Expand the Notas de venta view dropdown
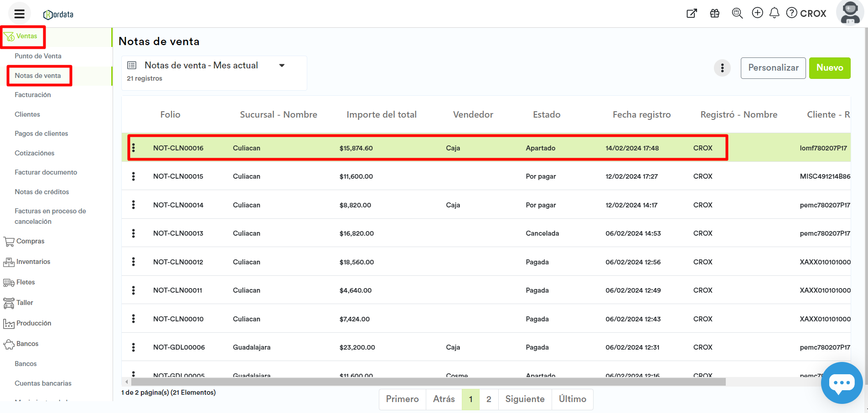This screenshot has height=413, width=868. tap(282, 66)
